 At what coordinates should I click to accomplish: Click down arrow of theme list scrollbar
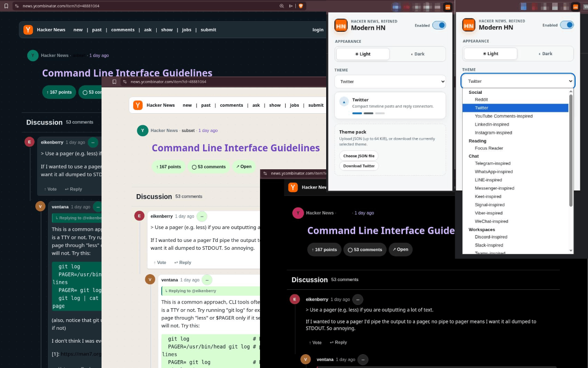571,251
